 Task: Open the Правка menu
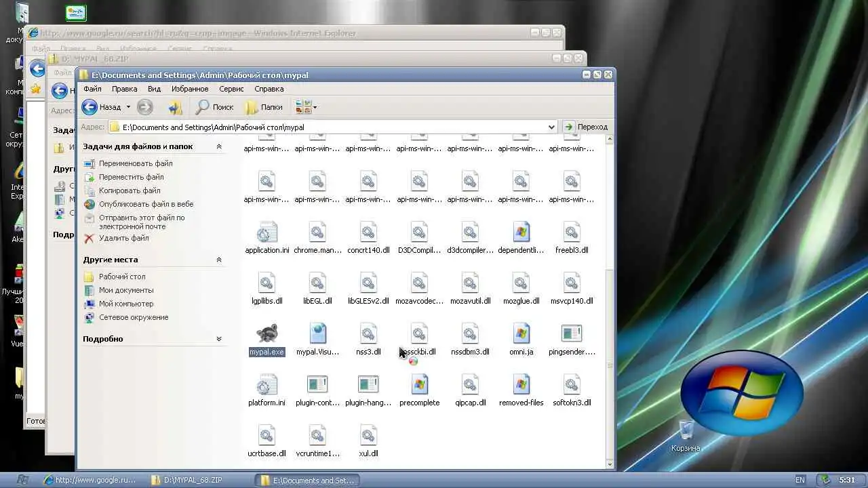(124, 89)
